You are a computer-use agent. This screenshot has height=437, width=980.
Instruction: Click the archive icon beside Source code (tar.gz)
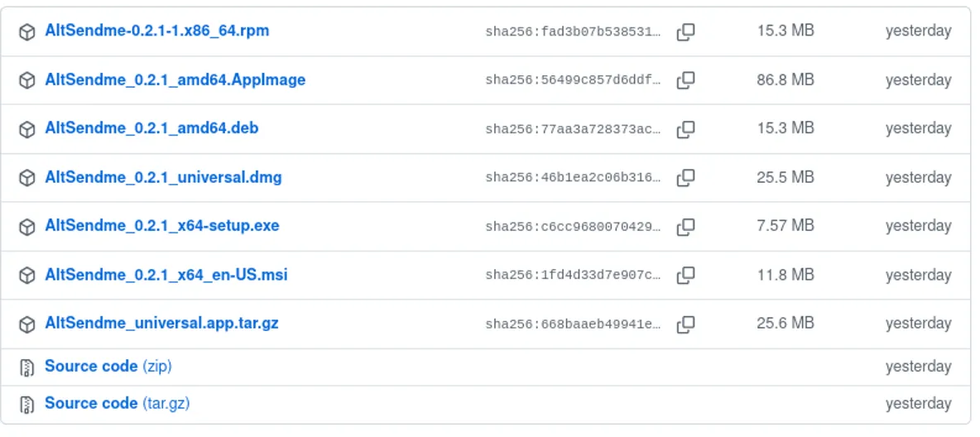coord(27,404)
